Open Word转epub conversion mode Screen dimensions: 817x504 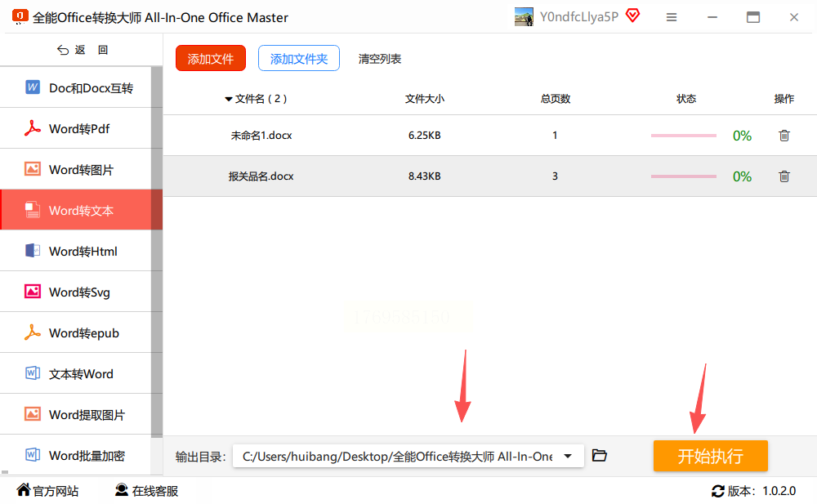(x=76, y=332)
